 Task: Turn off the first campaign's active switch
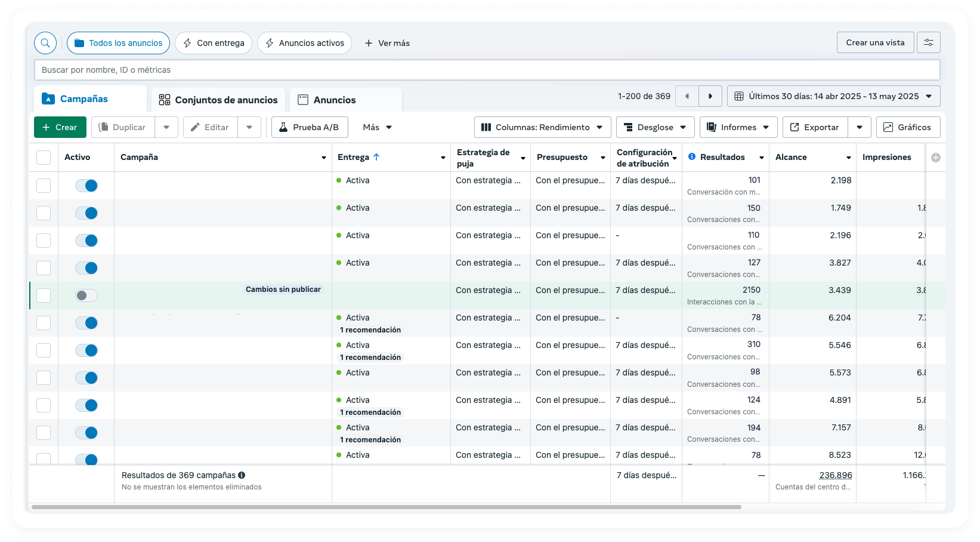coord(86,186)
